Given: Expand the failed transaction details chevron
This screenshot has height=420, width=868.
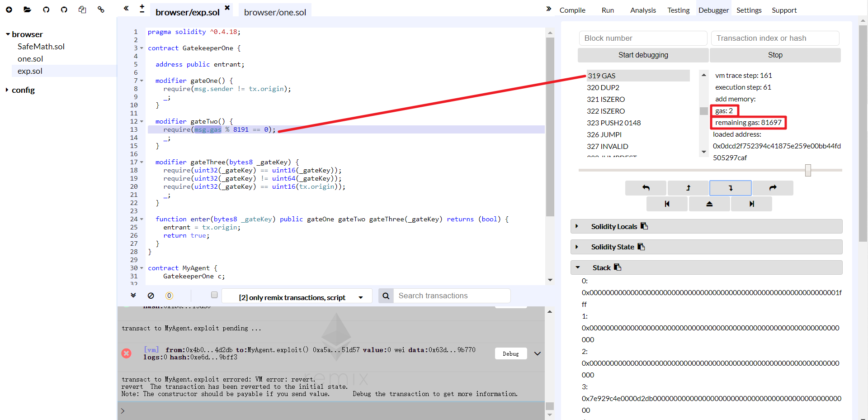Looking at the screenshot, I should click(538, 353).
